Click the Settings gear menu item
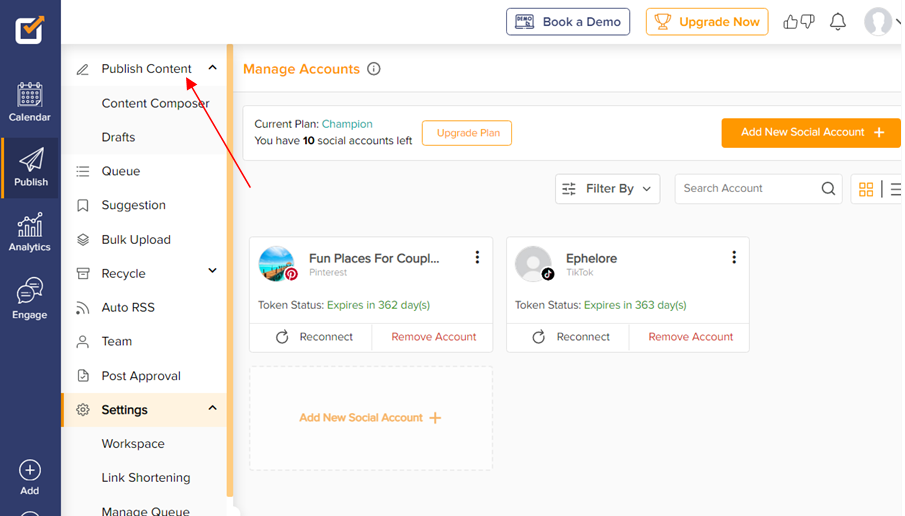This screenshot has height=516, width=905. coord(144,410)
